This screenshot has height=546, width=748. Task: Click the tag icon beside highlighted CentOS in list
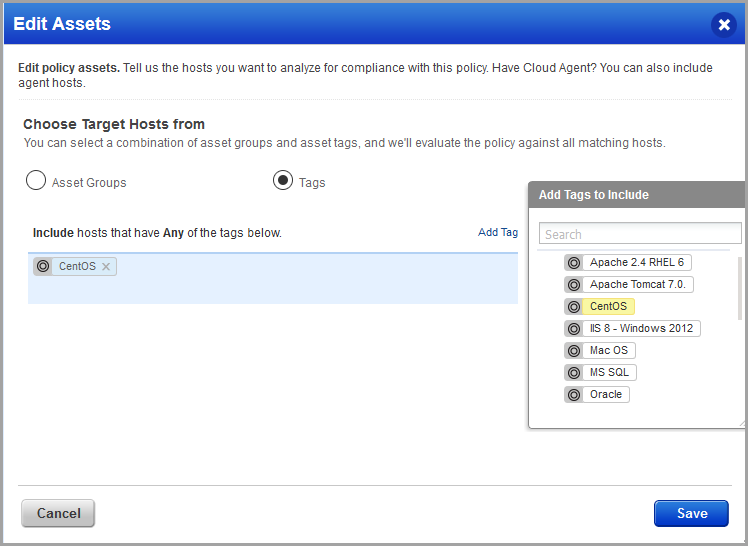tap(574, 307)
